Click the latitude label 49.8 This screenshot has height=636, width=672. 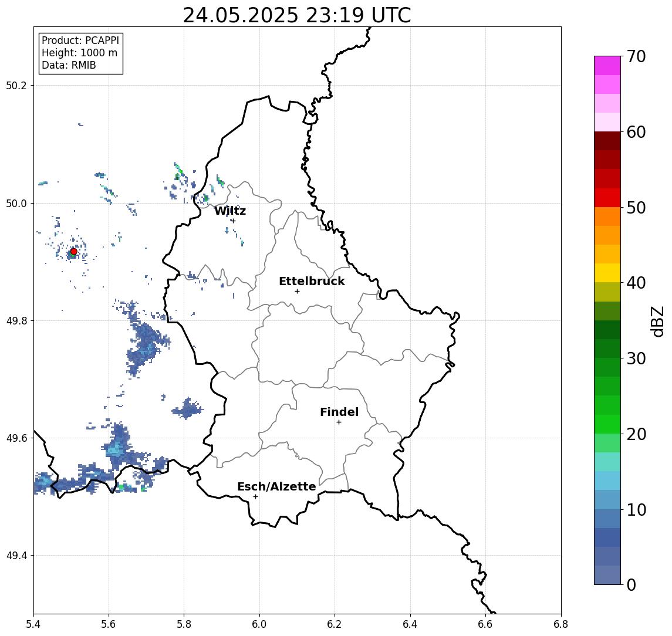(x=16, y=320)
